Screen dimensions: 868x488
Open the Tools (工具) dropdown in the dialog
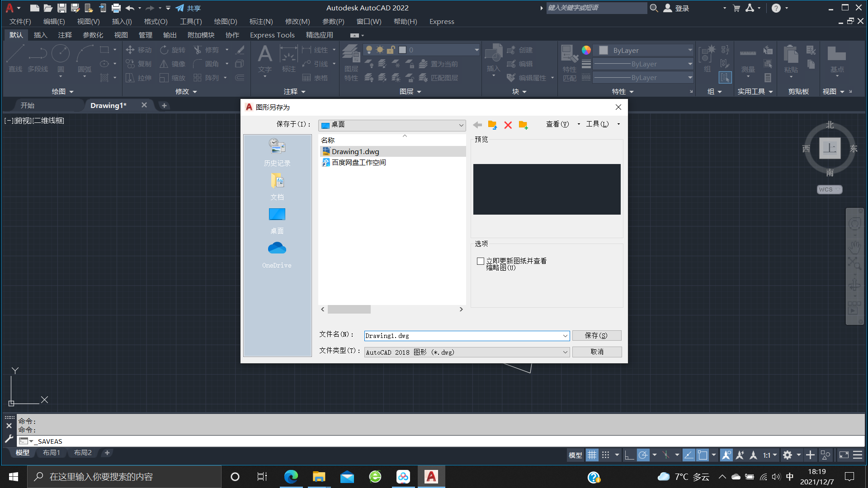point(603,124)
